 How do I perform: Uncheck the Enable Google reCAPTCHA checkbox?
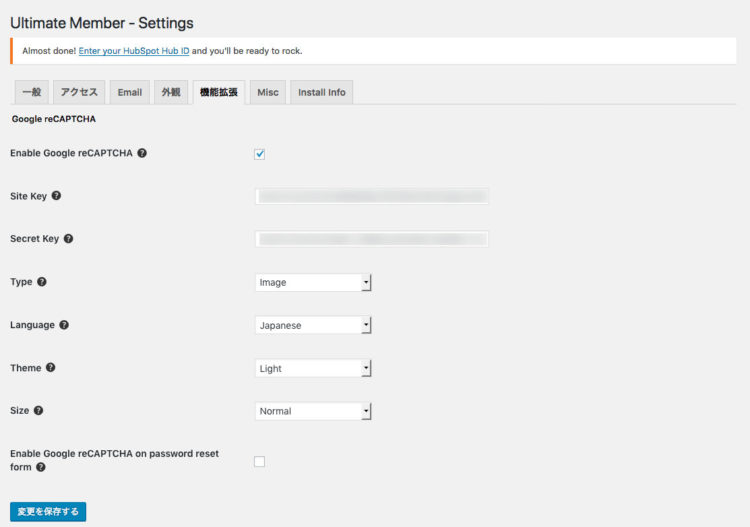click(x=260, y=154)
